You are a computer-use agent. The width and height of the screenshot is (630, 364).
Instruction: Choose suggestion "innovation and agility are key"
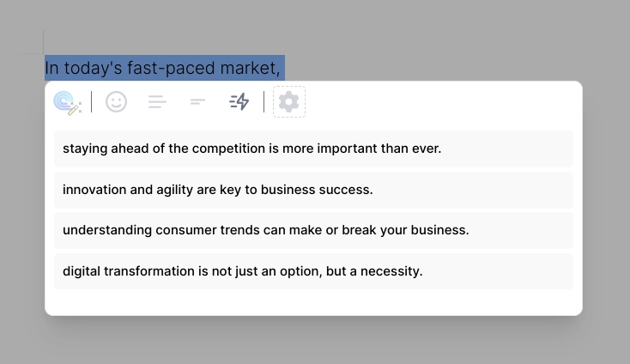click(313, 190)
